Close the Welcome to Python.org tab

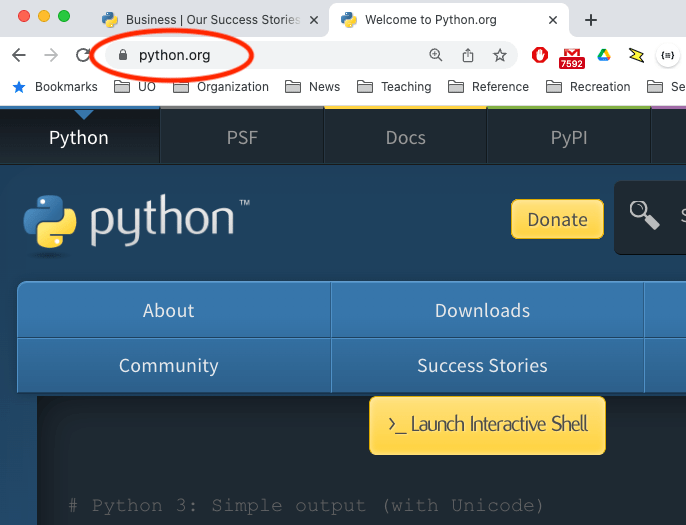553,20
